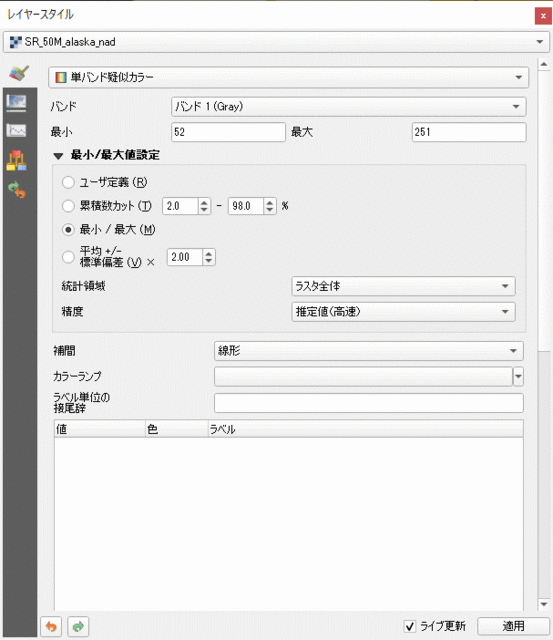
Task: Increase the 2.00 standard deviation multiplier
Action: (209, 253)
